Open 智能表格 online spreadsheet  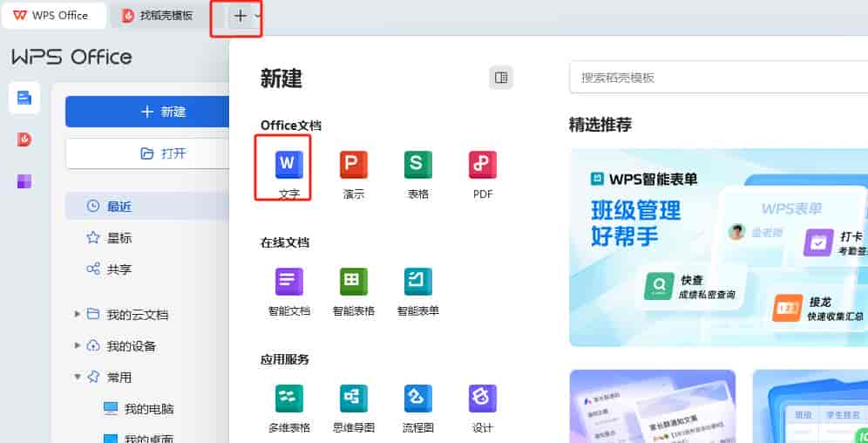coord(354,290)
